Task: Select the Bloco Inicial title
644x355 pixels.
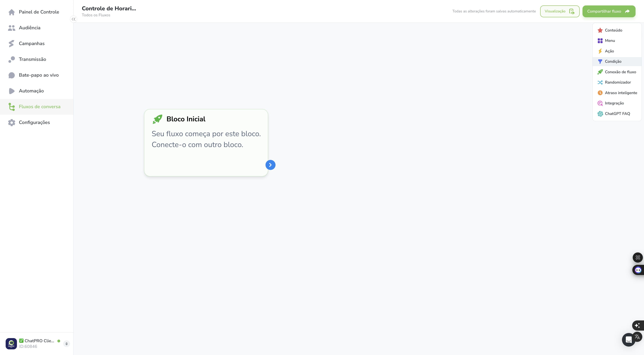Action: 186,119
